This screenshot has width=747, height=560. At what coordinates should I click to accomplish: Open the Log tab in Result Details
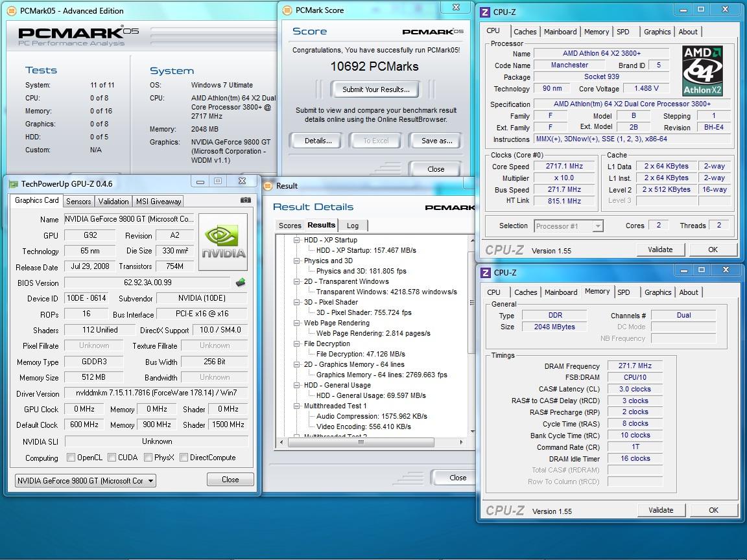coord(353,226)
